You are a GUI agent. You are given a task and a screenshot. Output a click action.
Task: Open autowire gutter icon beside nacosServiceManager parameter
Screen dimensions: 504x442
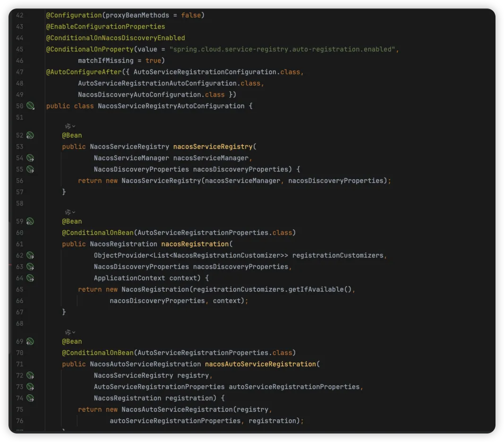click(30, 158)
